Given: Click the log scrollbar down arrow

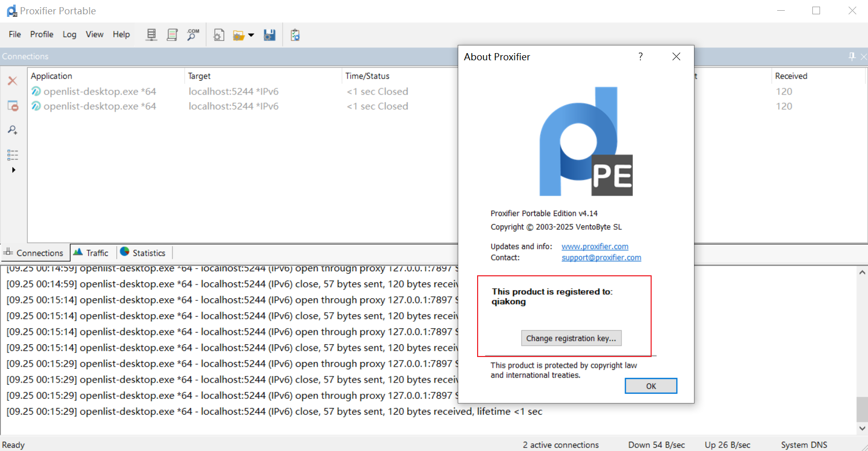Looking at the screenshot, I should pos(862,429).
